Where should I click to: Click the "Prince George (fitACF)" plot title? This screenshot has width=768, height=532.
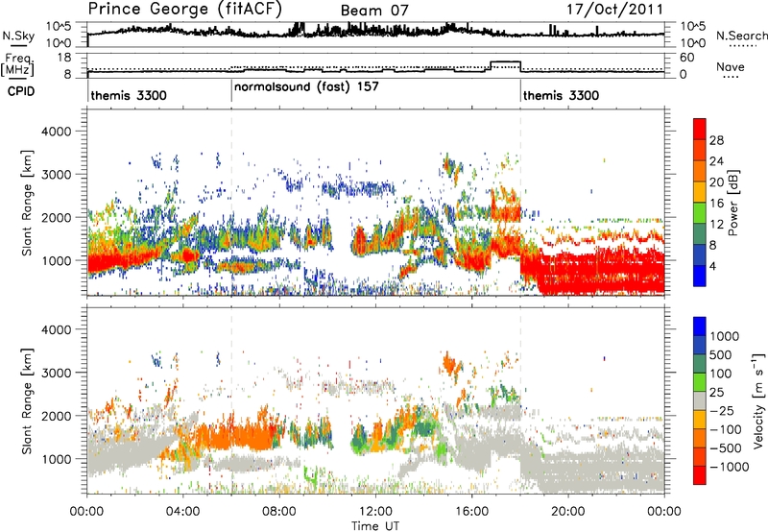point(185,10)
